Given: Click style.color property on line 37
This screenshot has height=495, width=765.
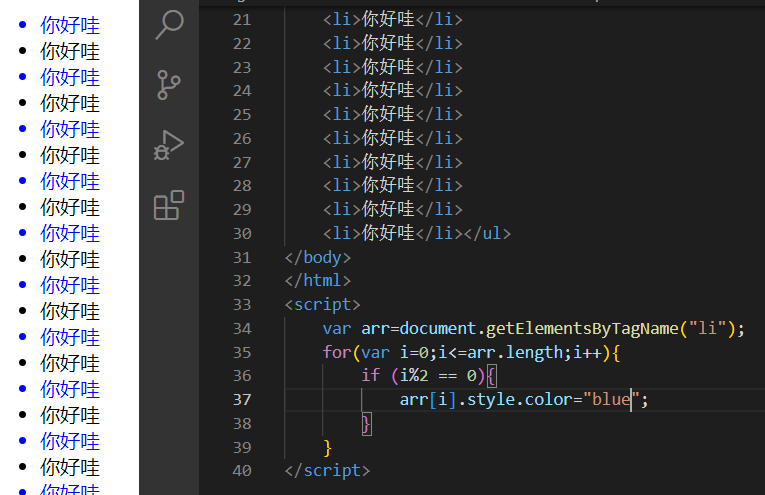Looking at the screenshot, I should tap(520, 400).
